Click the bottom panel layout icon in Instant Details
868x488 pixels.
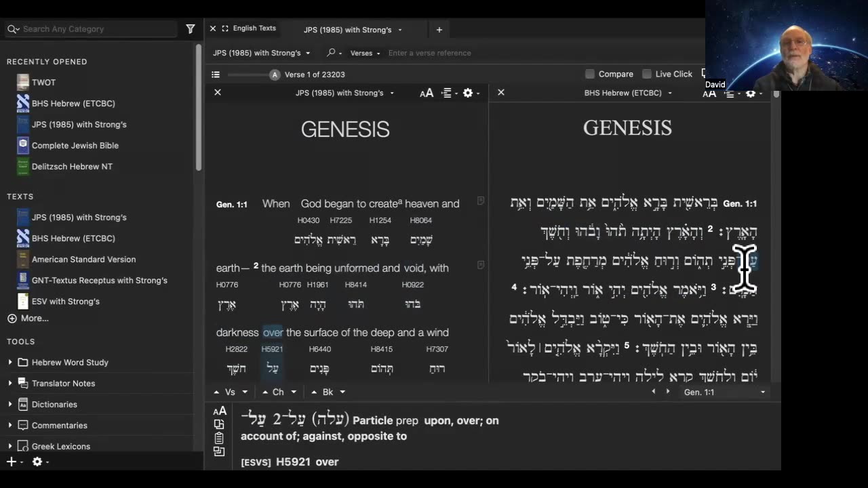pyautogui.click(x=219, y=451)
